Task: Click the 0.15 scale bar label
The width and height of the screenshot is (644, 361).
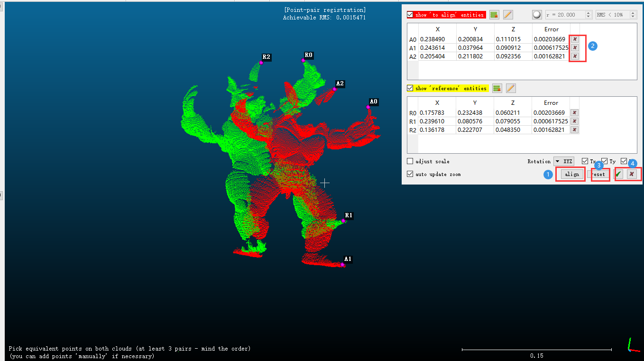Action: coord(537,355)
